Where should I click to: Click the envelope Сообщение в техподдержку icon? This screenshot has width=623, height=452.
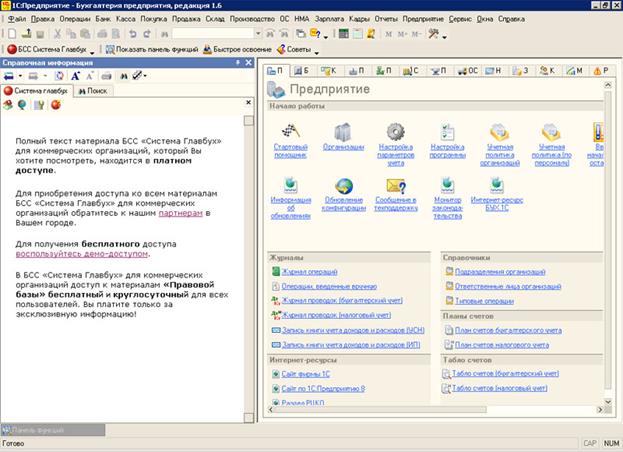(396, 186)
